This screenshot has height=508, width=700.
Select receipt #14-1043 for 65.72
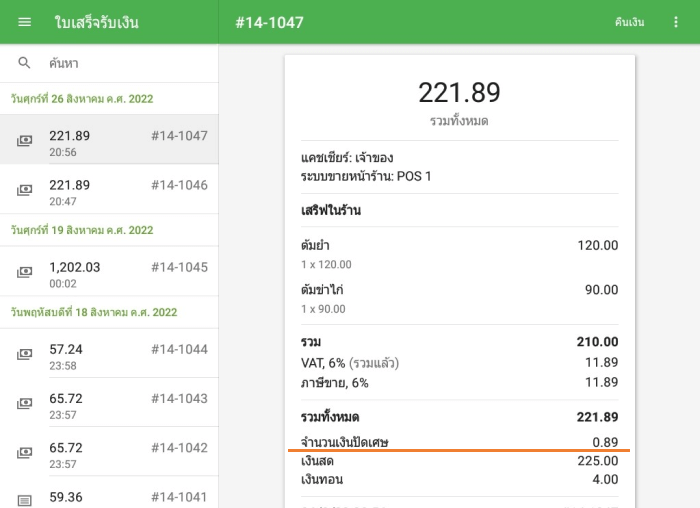coord(110,403)
